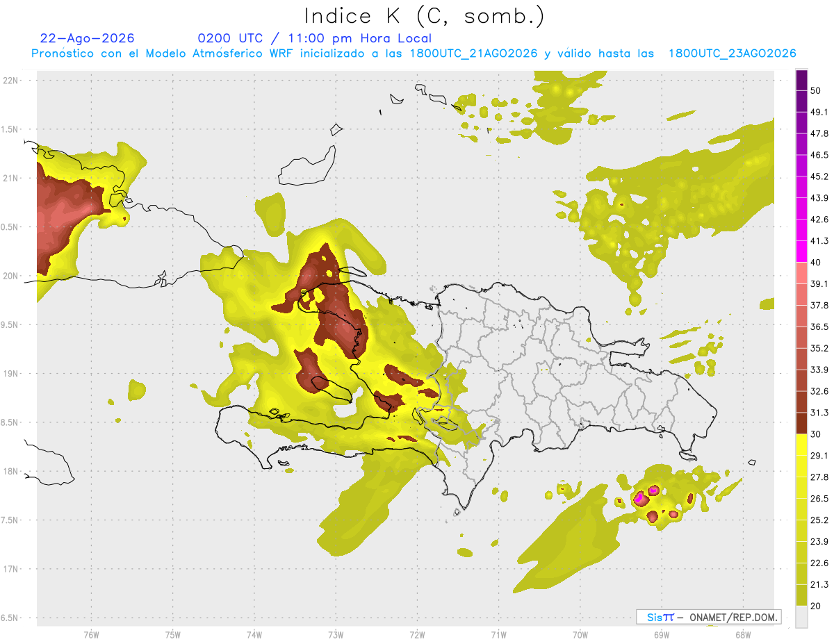Click the color bar label '39.1'
The height and width of the screenshot is (644, 834).
pos(819,284)
